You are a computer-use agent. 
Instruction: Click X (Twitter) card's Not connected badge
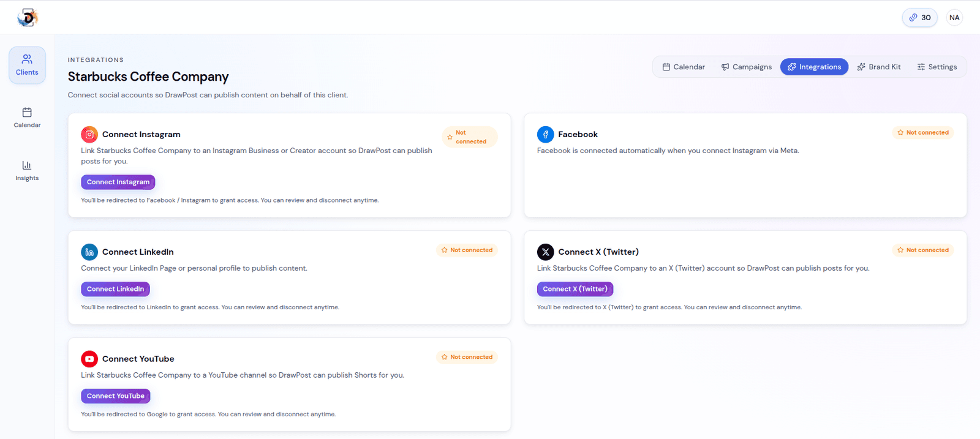tap(923, 250)
